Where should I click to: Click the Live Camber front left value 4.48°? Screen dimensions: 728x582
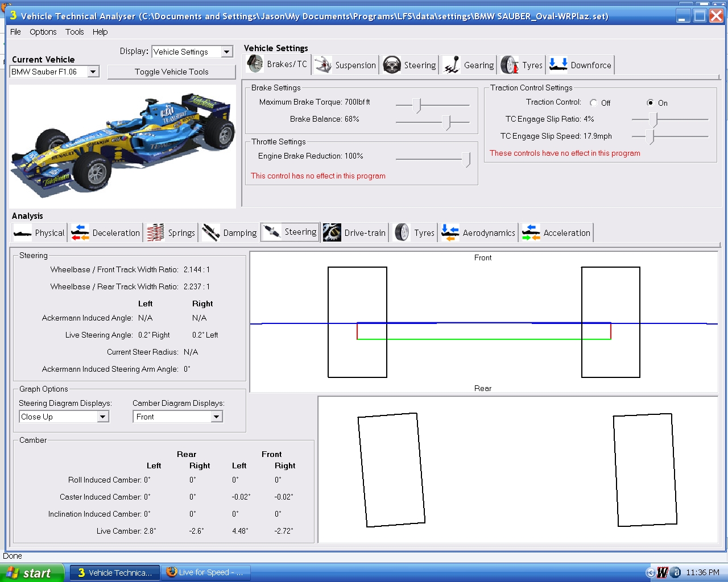coord(240,531)
